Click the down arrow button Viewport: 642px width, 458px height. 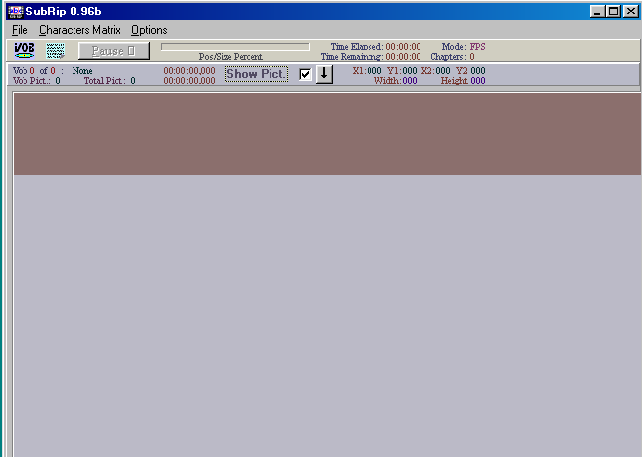324,74
